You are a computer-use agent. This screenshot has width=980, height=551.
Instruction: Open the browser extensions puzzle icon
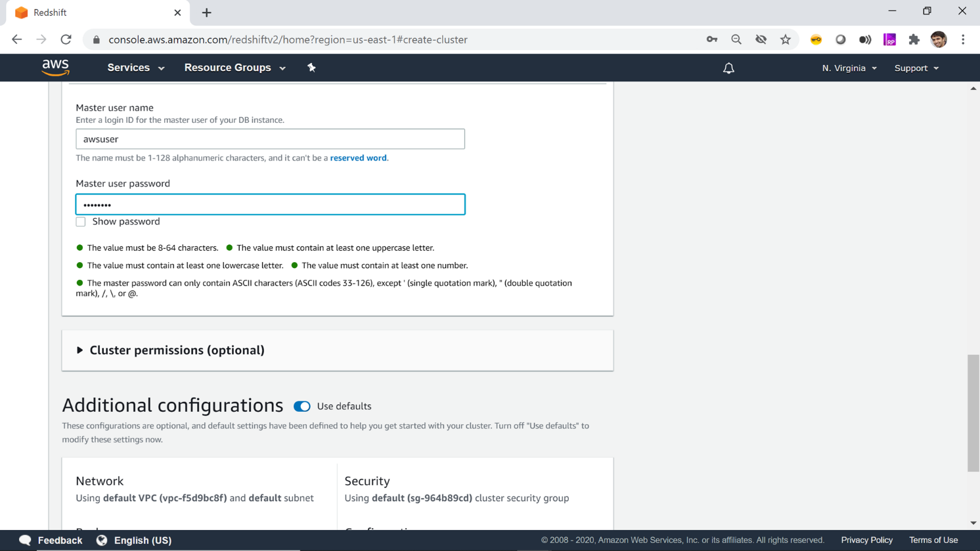[x=914, y=39]
